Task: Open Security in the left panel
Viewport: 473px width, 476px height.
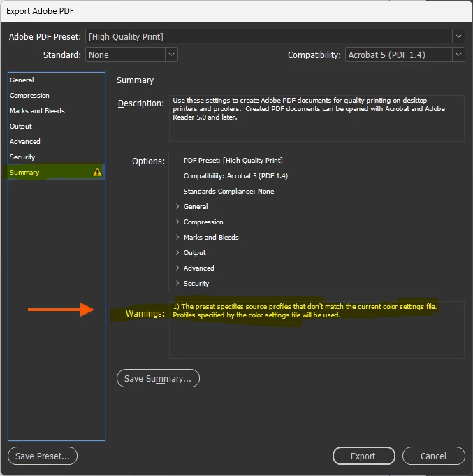Action: click(57, 157)
